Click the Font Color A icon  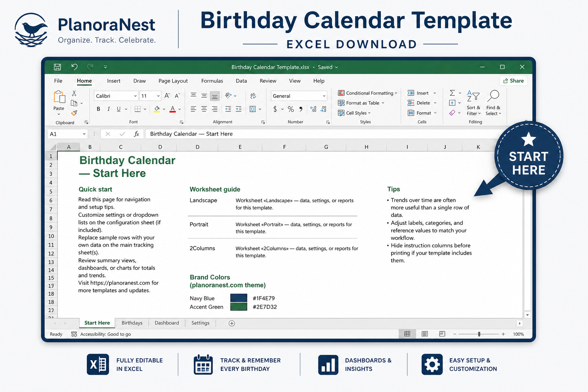tap(173, 109)
